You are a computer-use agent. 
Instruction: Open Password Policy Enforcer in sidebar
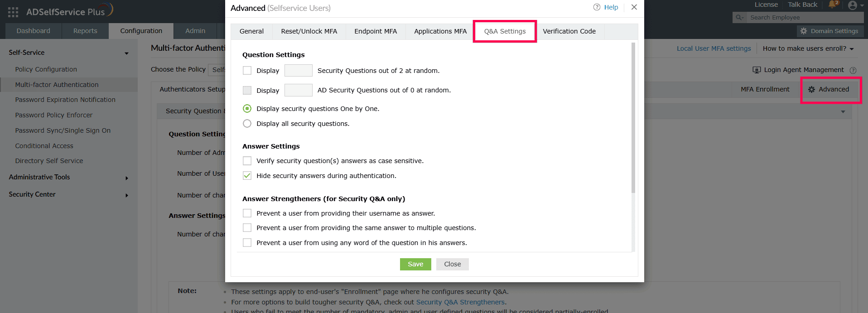click(53, 115)
